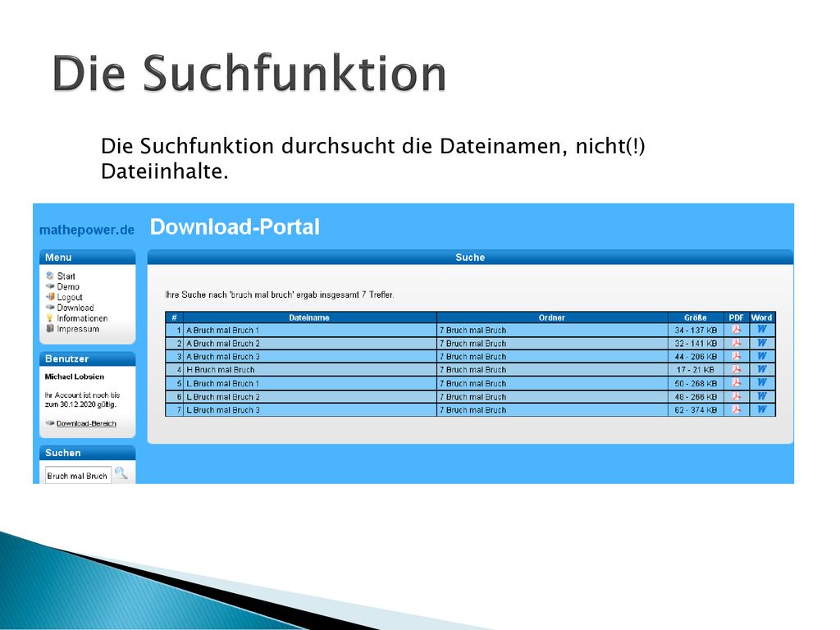Click file name L Bruch mal Bruch 1

click(x=222, y=384)
